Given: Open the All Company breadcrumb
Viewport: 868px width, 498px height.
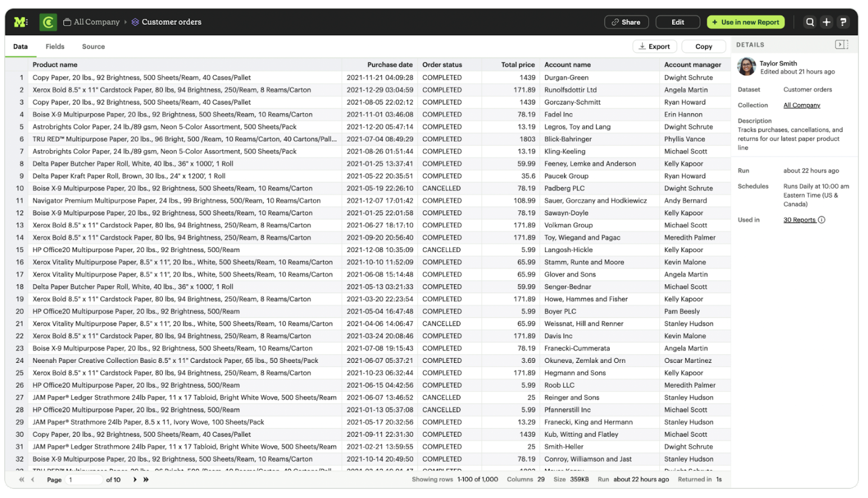Looking at the screenshot, I should coord(91,22).
